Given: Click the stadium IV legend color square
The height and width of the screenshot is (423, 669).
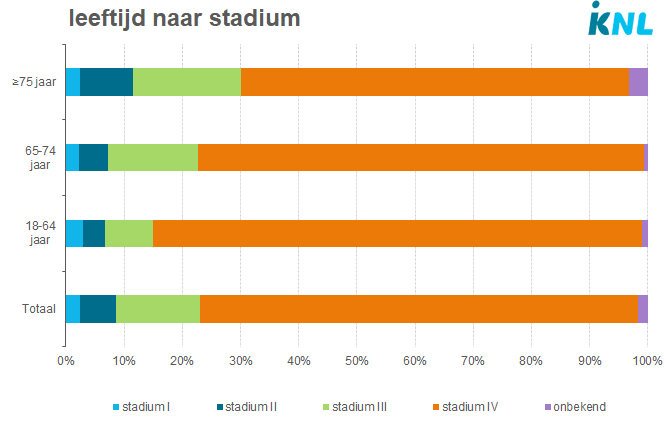Looking at the screenshot, I should 435,407.
